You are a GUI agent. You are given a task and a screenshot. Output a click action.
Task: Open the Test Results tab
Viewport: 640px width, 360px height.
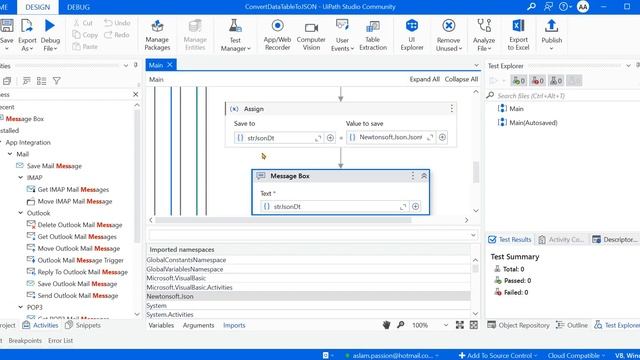[x=510, y=240]
